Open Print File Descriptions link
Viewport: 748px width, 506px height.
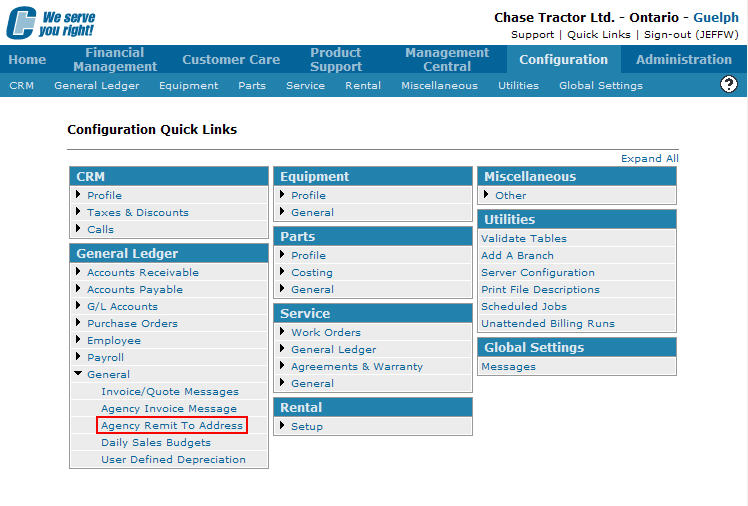[540, 289]
